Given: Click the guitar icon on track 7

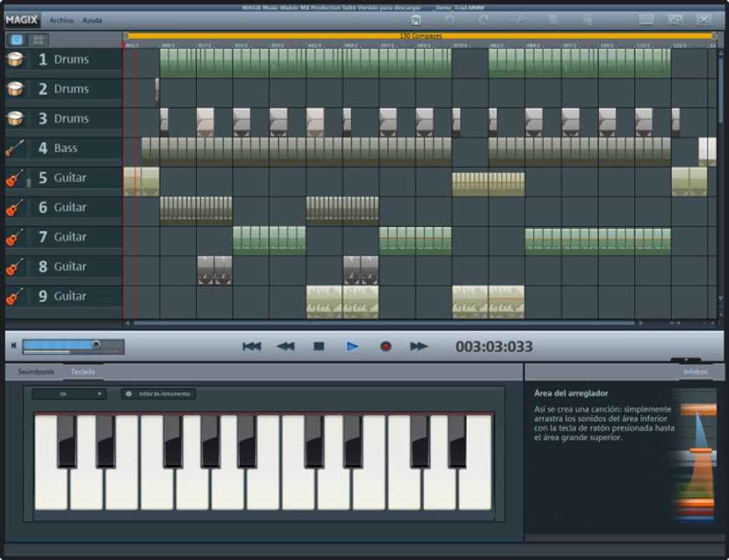Looking at the screenshot, I should [15, 237].
